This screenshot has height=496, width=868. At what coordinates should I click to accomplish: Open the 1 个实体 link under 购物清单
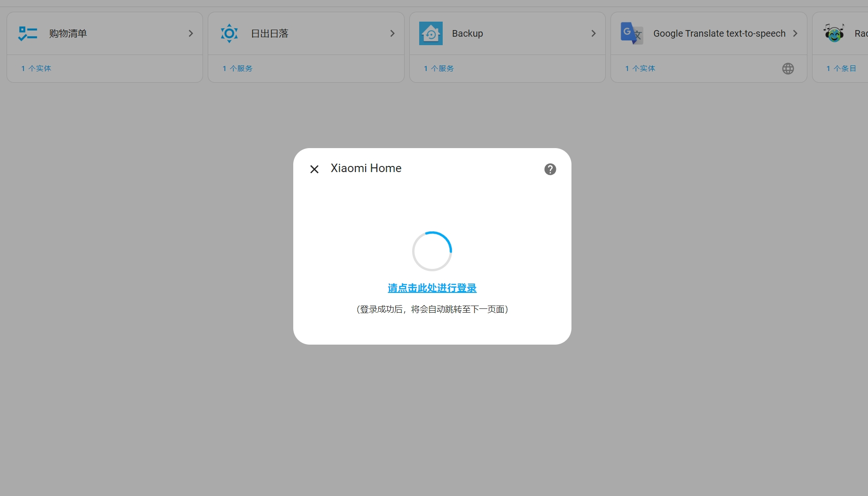[x=36, y=68]
